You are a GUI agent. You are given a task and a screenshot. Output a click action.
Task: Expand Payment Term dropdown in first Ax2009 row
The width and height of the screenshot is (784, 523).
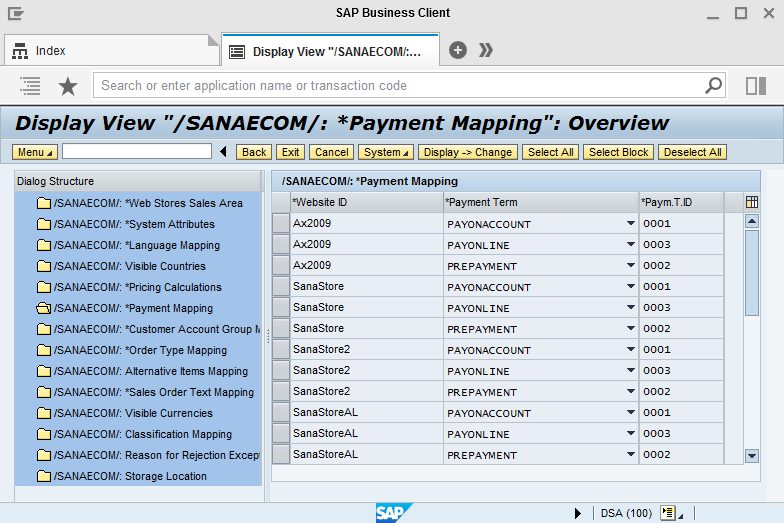tap(631, 224)
